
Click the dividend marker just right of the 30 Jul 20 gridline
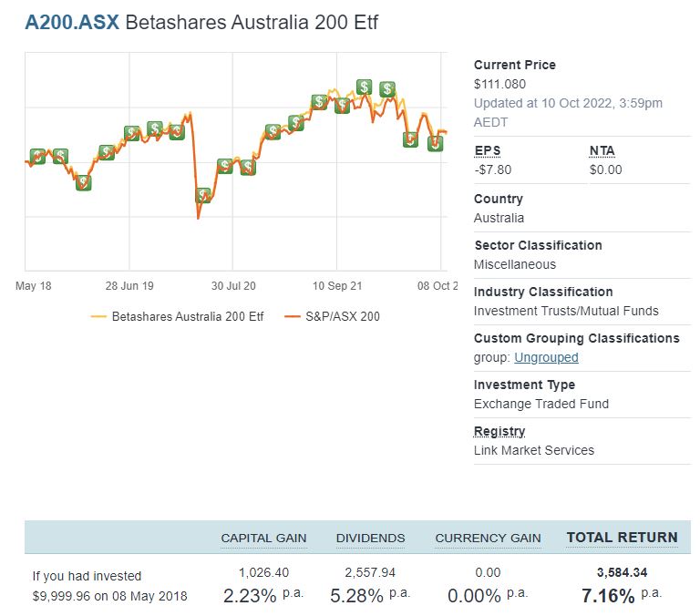pos(248,168)
